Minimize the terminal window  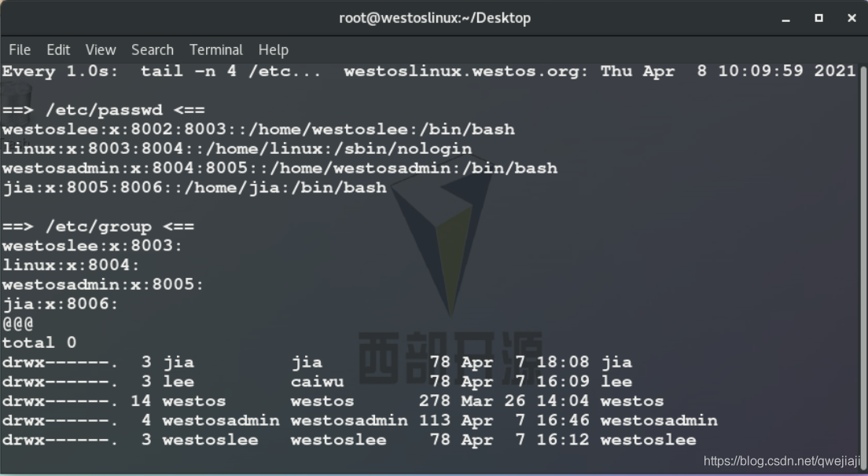pos(785,18)
